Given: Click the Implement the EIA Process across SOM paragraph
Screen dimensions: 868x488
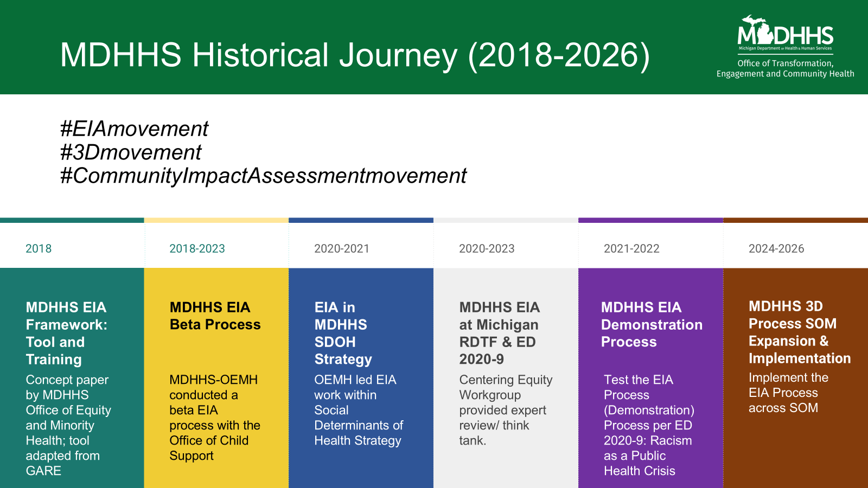Looking at the screenshot, I should [788, 393].
